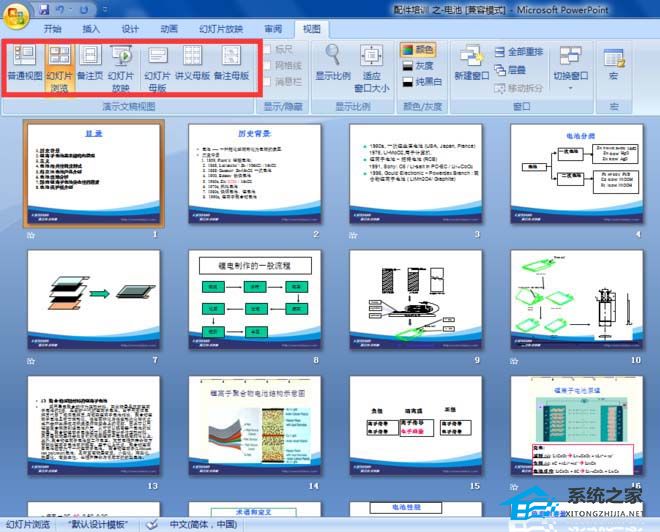Click 新建窗口 new window

click(x=472, y=64)
